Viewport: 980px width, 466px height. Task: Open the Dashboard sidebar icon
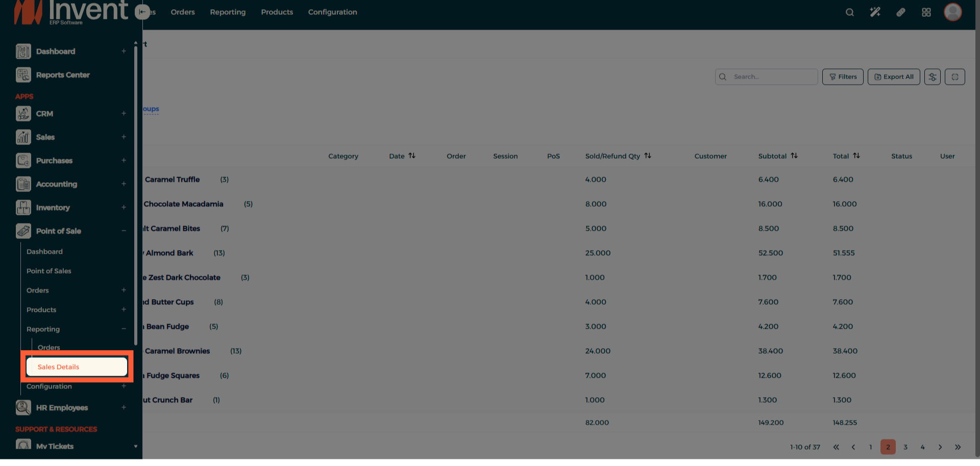coord(23,52)
